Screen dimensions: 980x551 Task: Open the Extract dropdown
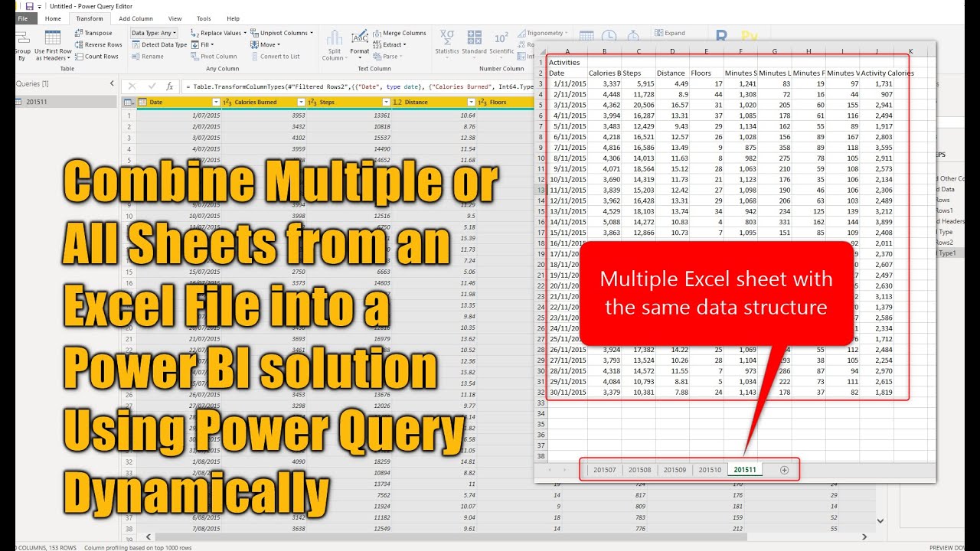(x=390, y=44)
